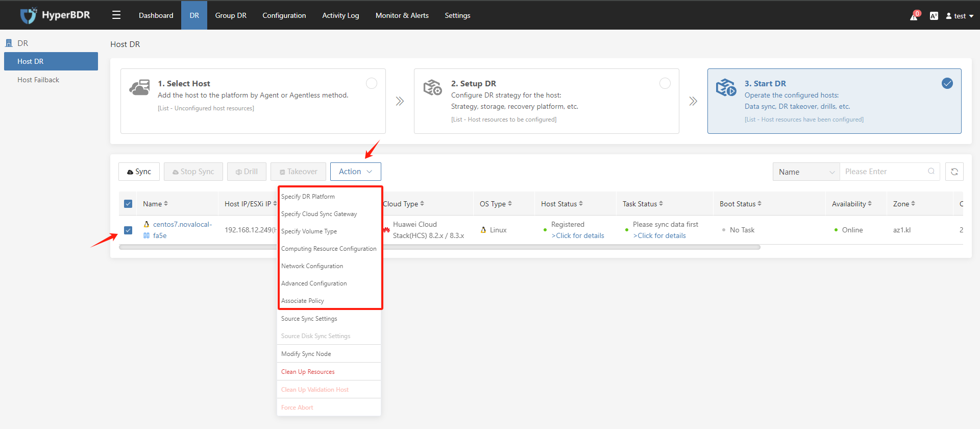Image resolution: width=980 pixels, height=429 pixels.
Task: Click the user avatar icon for test
Action: coord(949,16)
